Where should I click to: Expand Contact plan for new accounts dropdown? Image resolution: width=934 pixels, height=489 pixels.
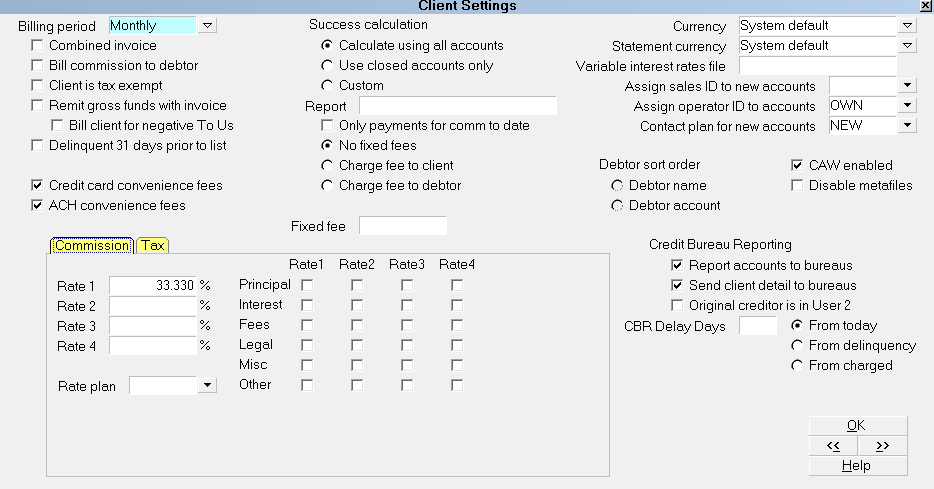907,126
